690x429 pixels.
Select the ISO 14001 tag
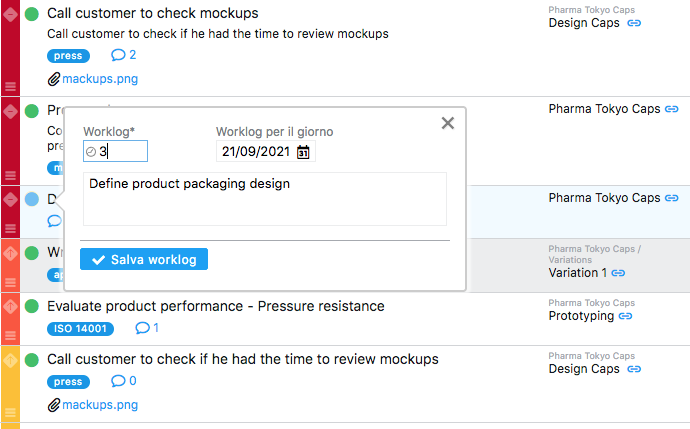[81, 328]
